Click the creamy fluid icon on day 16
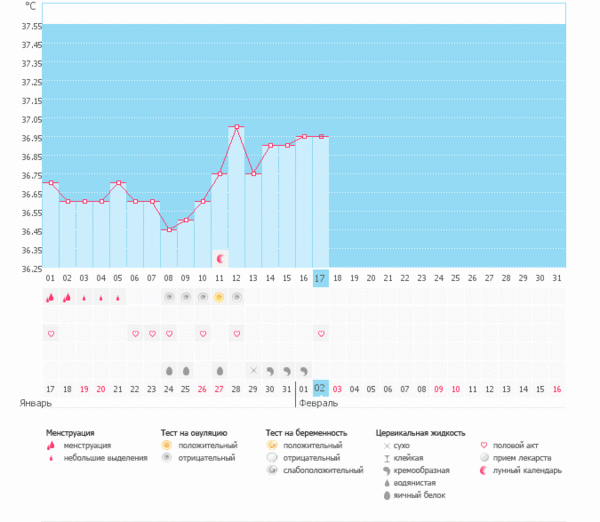The height and width of the screenshot is (522, 600). tap(304, 371)
